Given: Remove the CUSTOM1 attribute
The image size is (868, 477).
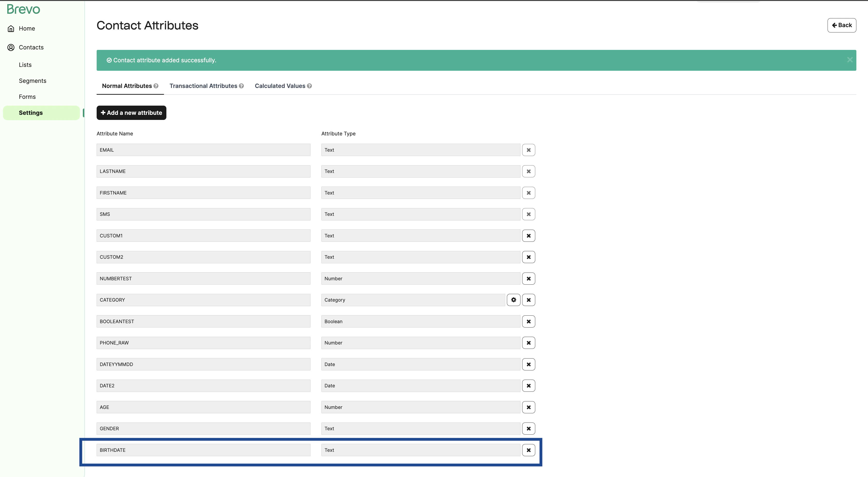Looking at the screenshot, I should [x=528, y=235].
